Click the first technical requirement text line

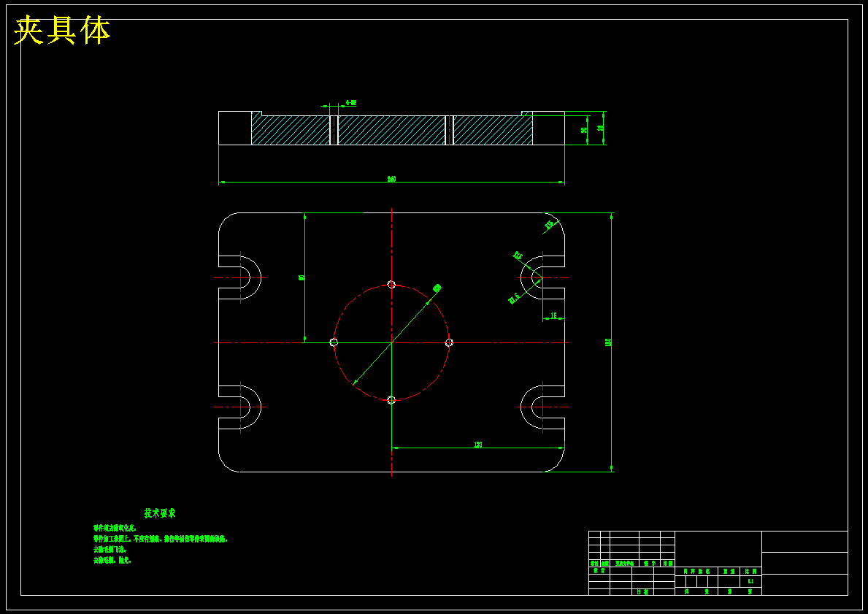(x=114, y=528)
